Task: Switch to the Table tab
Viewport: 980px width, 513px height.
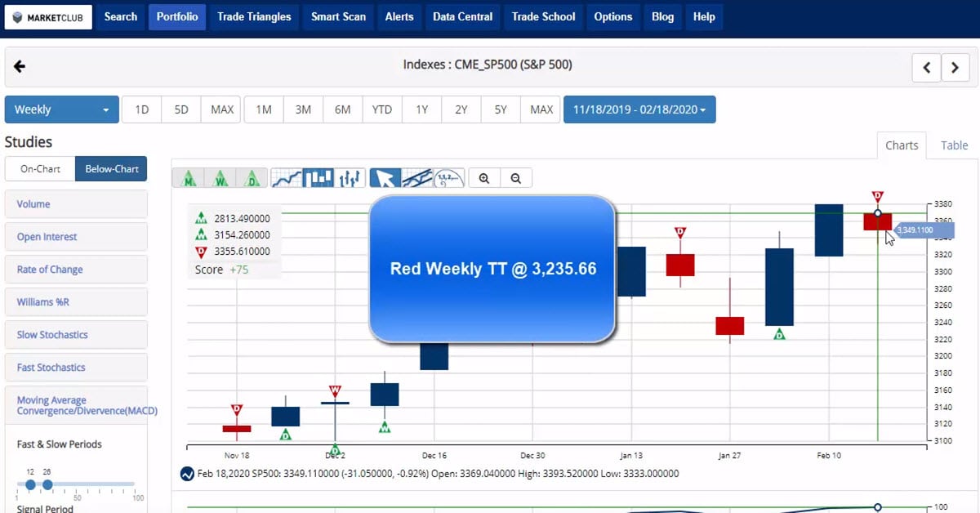Action: [x=954, y=145]
